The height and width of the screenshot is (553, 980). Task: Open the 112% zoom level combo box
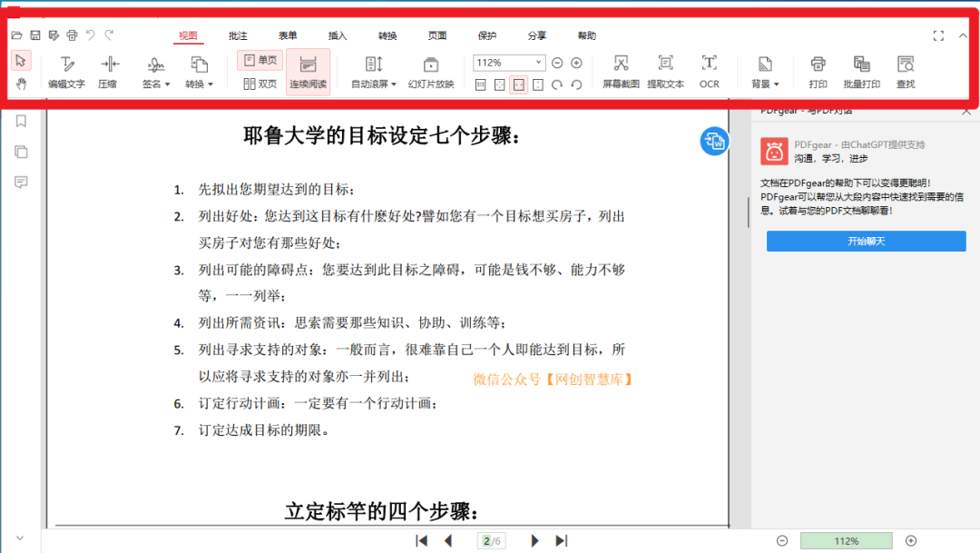[x=509, y=63]
